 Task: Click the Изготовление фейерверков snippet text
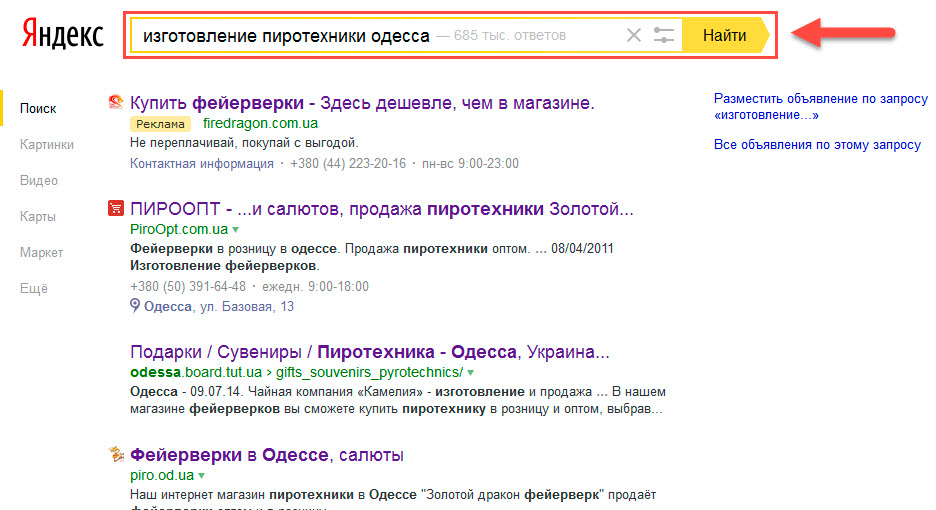point(224,265)
